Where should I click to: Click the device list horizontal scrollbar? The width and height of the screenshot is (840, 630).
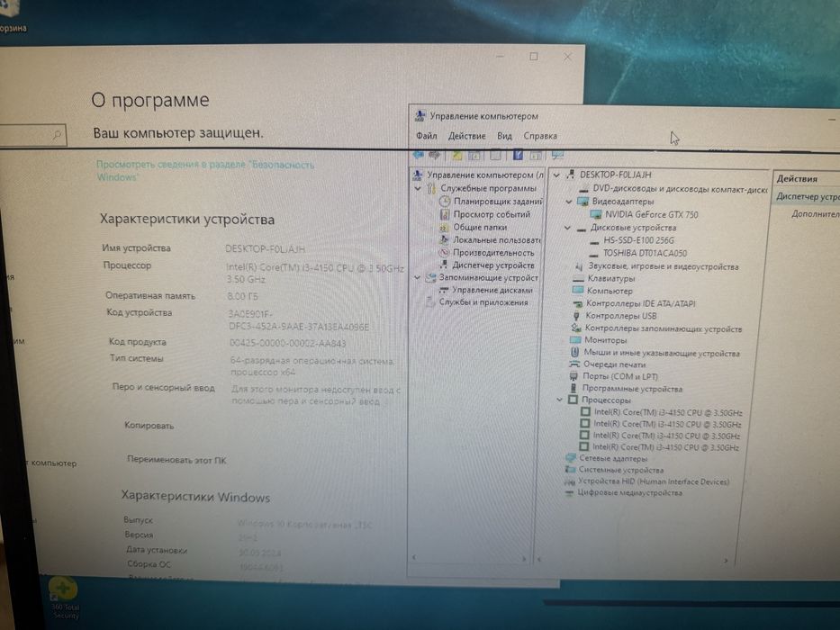coord(635,561)
